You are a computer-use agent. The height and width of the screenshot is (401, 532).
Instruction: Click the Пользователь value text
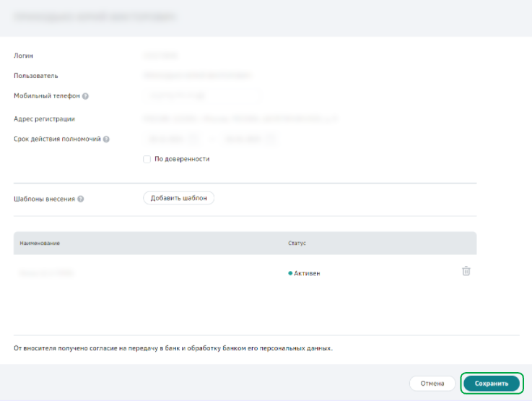pyautogui.click(x=197, y=75)
